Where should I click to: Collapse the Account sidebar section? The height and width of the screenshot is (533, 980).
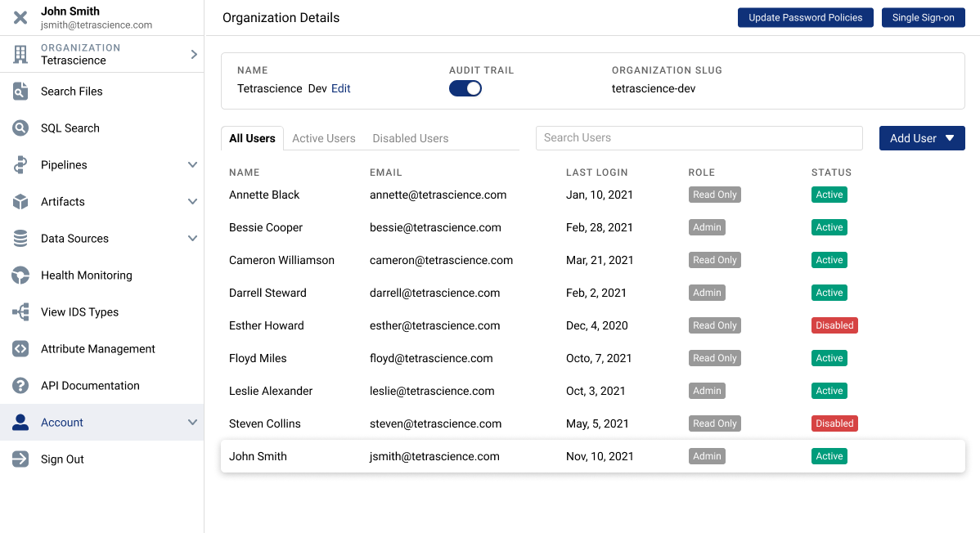click(x=193, y=422)
